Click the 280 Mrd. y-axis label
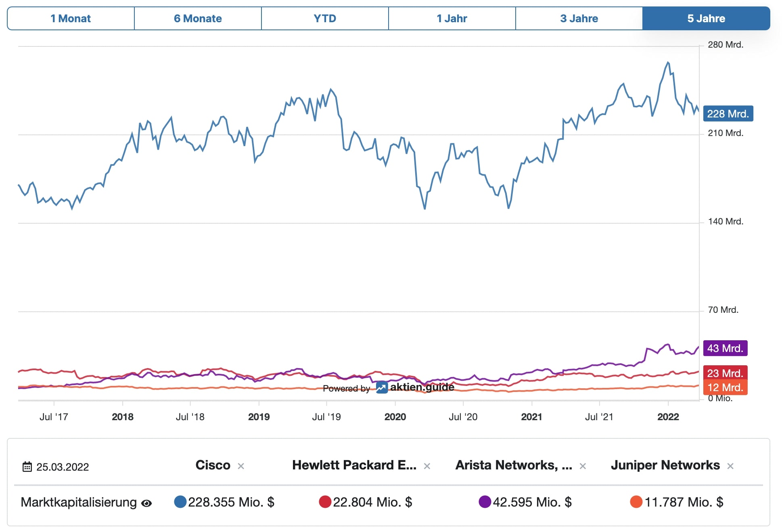782x532 pixels. [726, 45]
